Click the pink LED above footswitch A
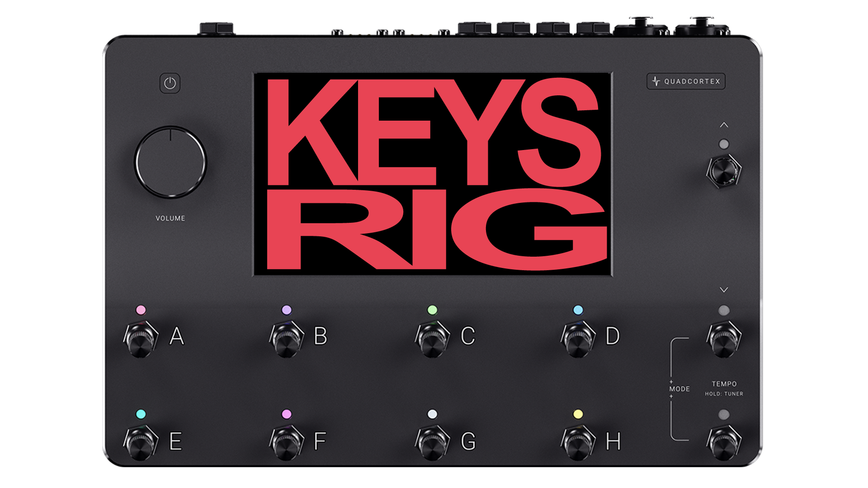This screenshot has width=868, height=488. (x=141, y=310)
